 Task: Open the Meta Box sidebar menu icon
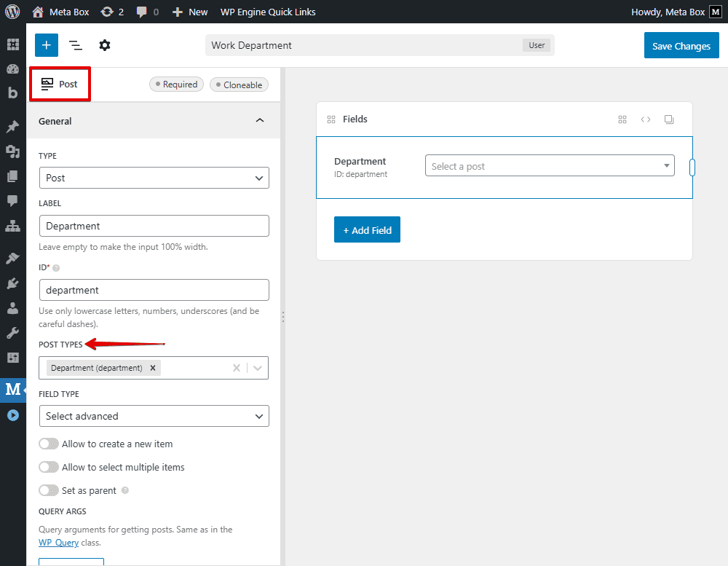click(13, 389)
